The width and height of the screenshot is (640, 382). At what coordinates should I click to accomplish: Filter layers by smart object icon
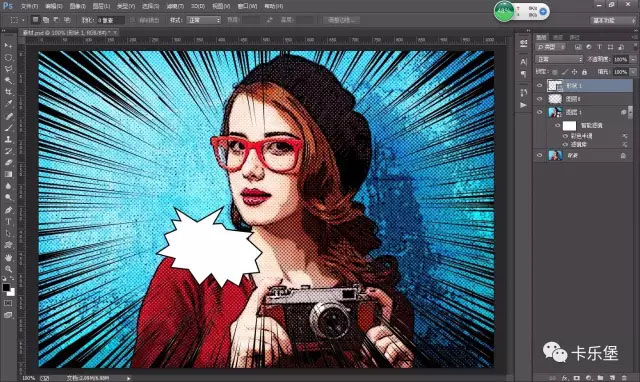[621, 47]
